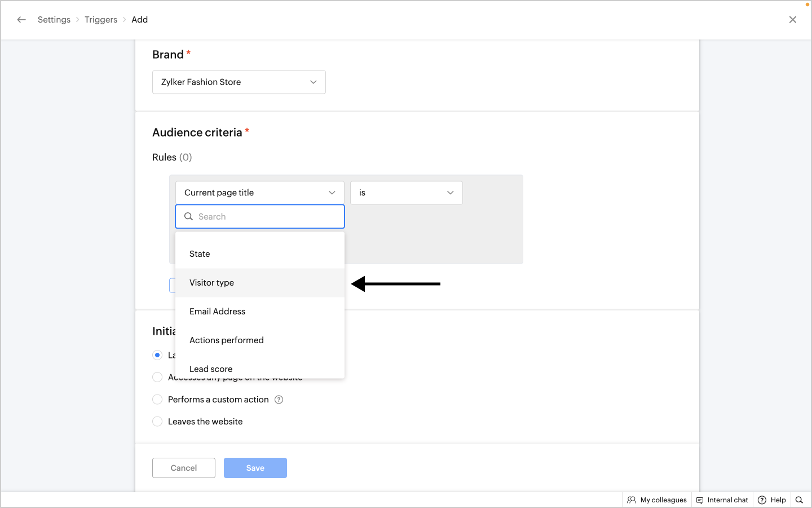The height and width of the screenshot is (508, 812).
Task: Open My colleagues panel
Action: click(657, 500)
